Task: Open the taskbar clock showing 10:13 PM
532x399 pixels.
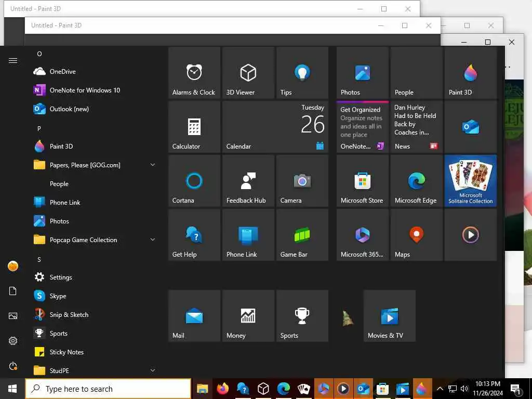Action: click(488, 389)
